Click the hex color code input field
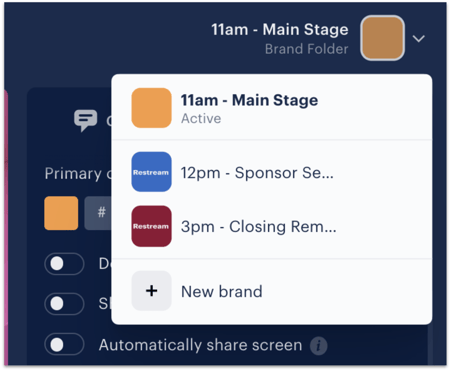The height and width of the screenshot is (371, 453). tap(98, 213)
